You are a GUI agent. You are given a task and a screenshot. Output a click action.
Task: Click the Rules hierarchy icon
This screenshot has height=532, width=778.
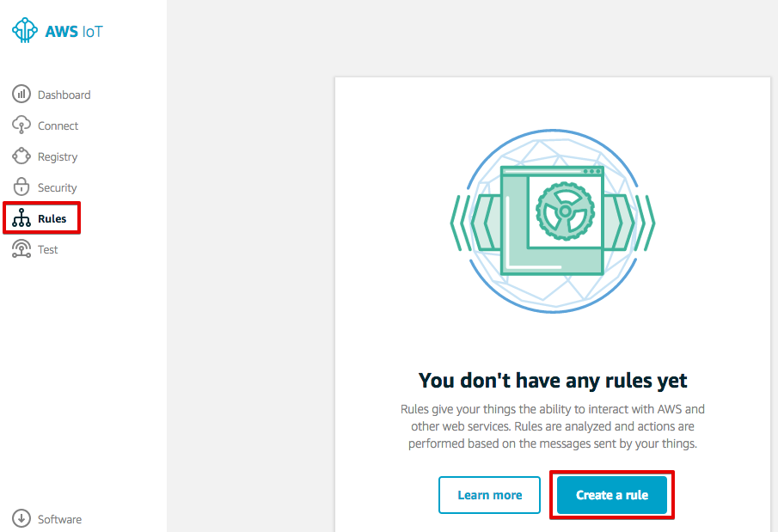click(21, 217)
